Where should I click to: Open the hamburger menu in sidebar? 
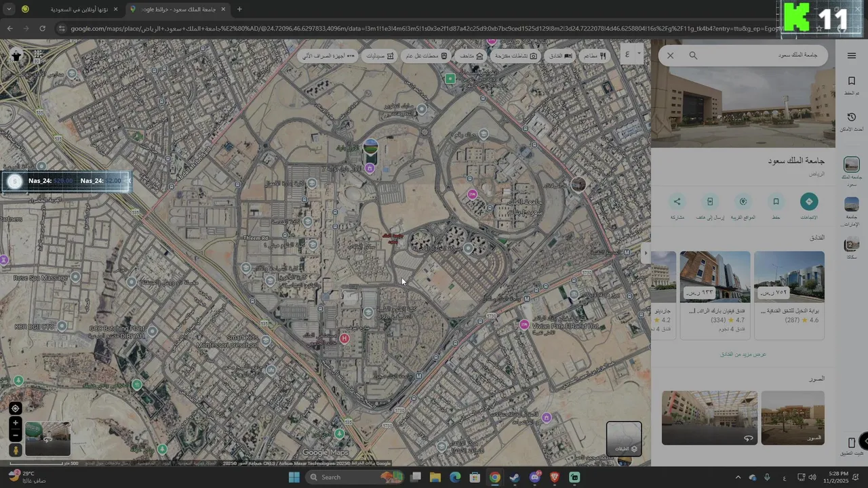pyautogui.click(x=851, y=56)
